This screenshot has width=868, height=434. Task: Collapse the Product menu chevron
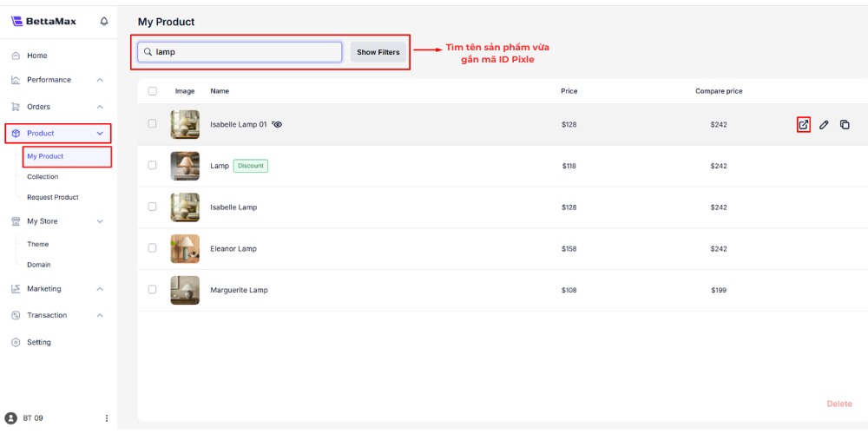coord(100,134)
